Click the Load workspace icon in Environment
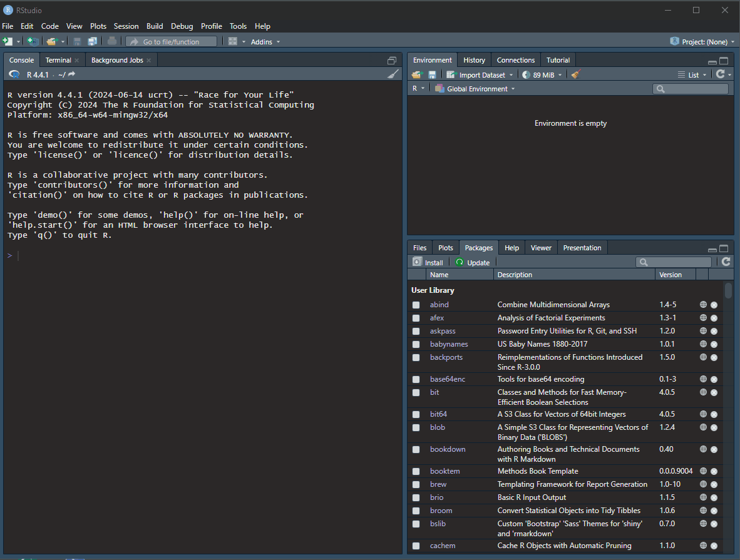 416,74
